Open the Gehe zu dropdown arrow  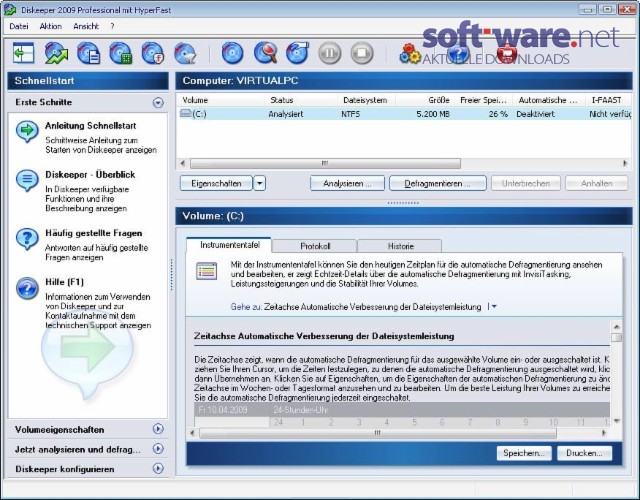coord(494,307)
